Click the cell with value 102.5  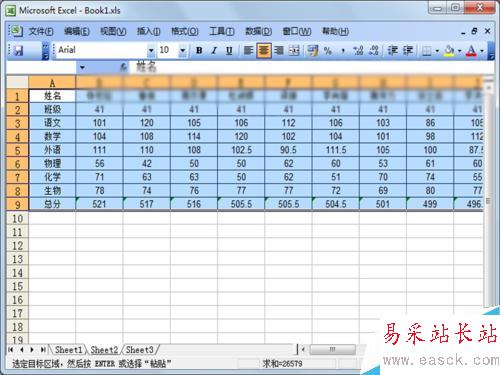tap(241, 150)
